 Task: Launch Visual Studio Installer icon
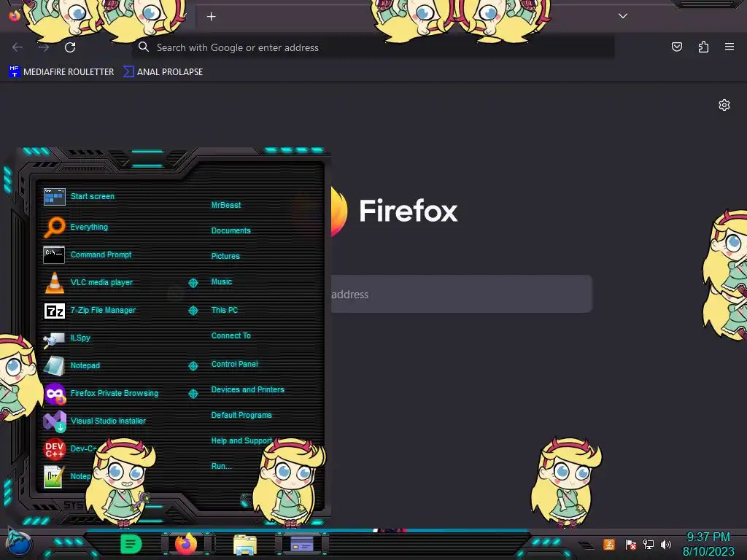coord(55,421)
